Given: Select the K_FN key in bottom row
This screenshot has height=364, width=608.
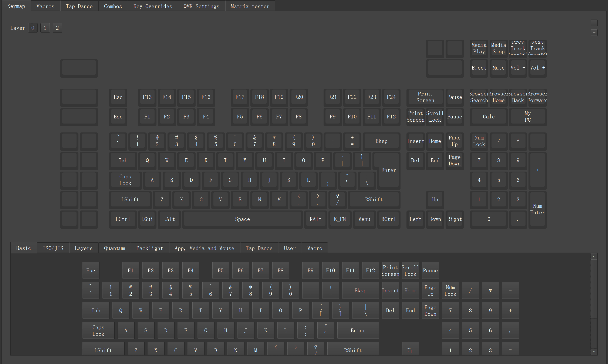Looking at the screenshot, I should (340, 219).
